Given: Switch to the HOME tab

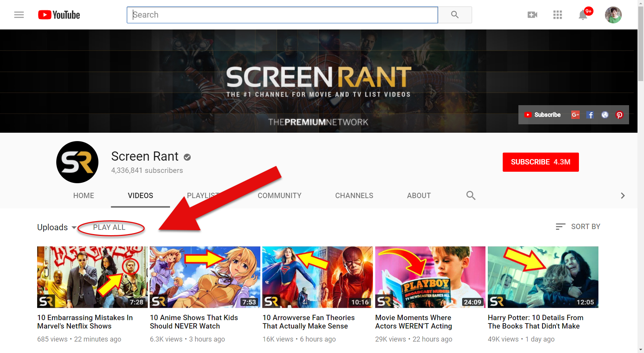Looking at the screenshot, I should (83, 195).
